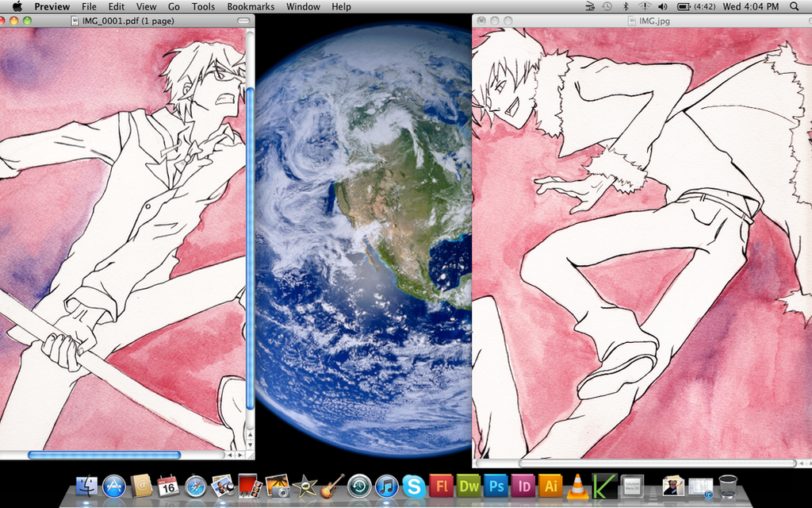Click the Bluetooth menu bar icon
The width and height of the screenshot is (812, 508).
[x=625, y=6]
